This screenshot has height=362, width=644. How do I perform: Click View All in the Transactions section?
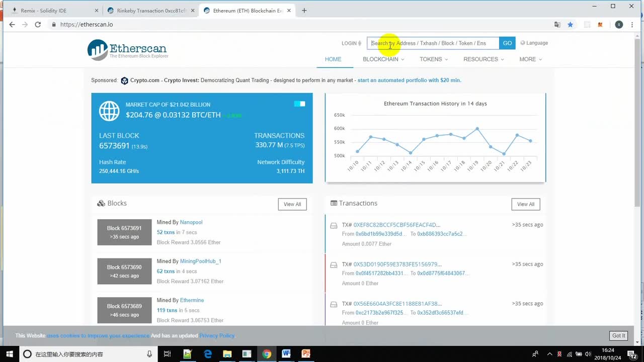[x=526, y=204]
